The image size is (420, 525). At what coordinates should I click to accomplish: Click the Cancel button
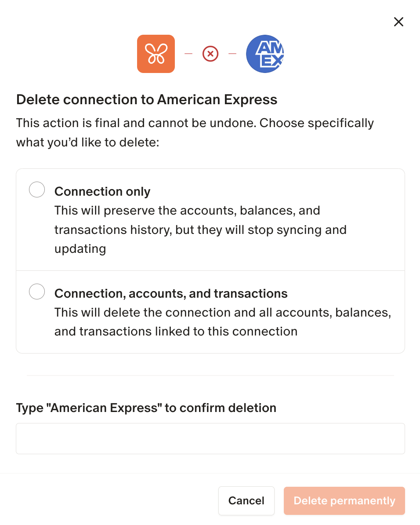click(246, 500)
